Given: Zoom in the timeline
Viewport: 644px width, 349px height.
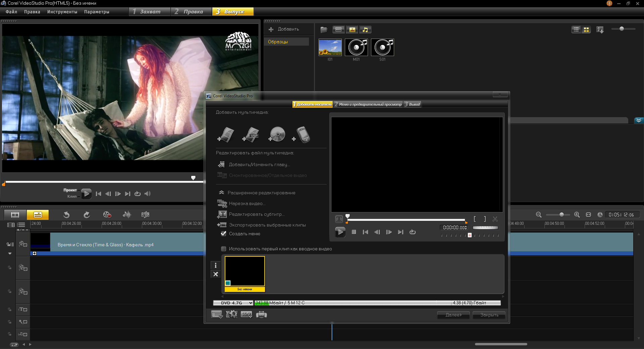Looking at the screenshot, I should [x=577, y=215].
